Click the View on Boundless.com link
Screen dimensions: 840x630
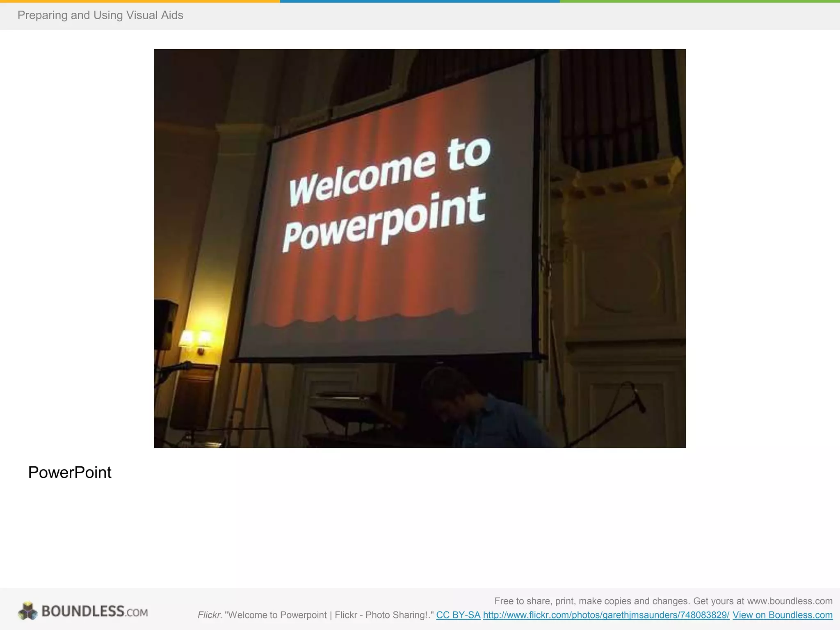coord(782,615)
